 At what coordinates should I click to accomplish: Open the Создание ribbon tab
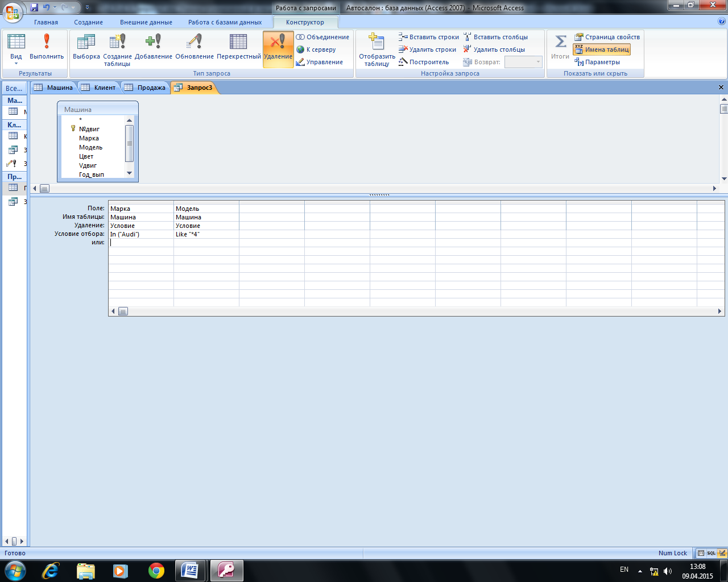pyautogui.click(x=89, y=22)
